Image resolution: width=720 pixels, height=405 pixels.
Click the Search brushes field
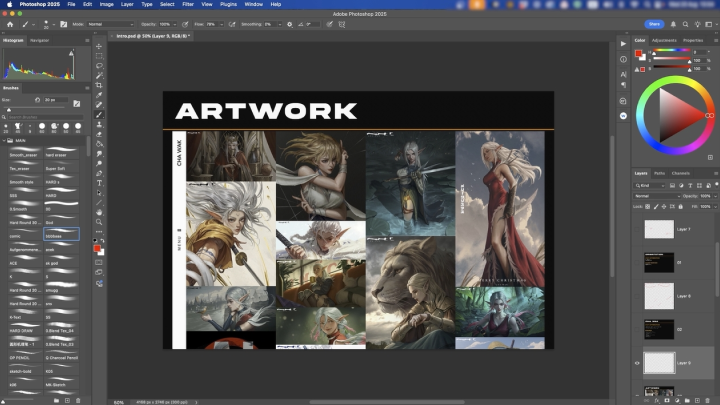(x=45, y=117)
